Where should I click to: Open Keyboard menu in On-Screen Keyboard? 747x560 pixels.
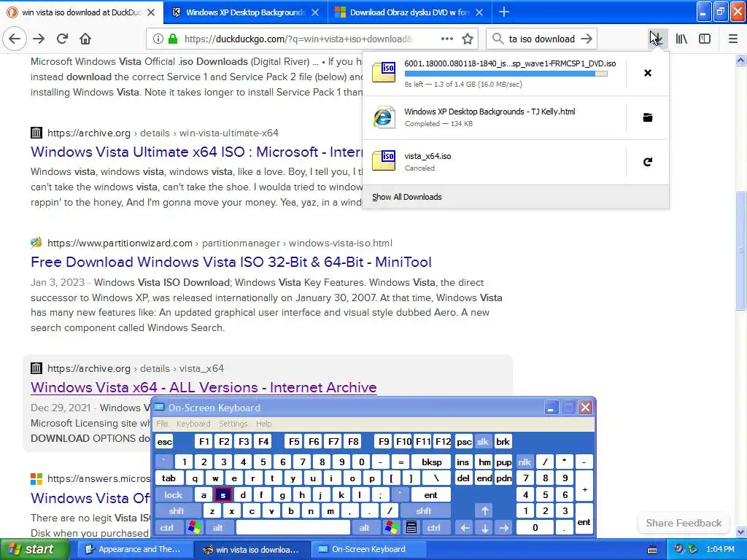193,424
